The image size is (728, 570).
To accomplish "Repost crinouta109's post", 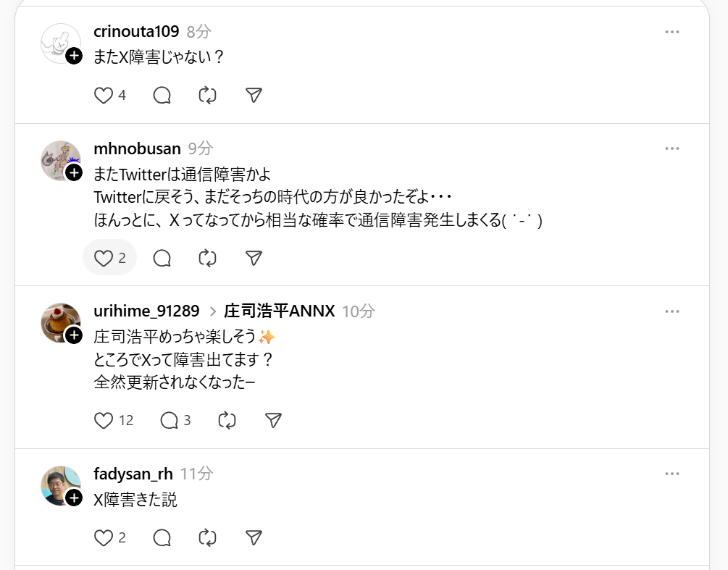I will point(207,95).
